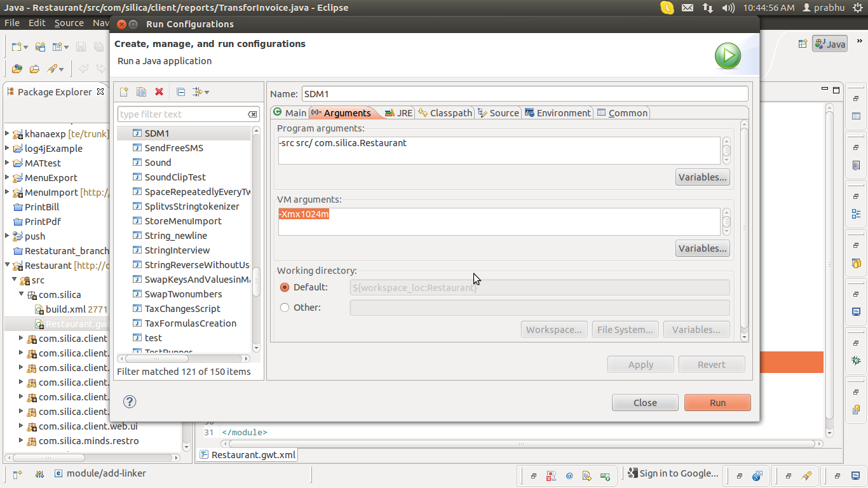Click Variables button under VM arguments
The width and height of the screenshot is (868, 488).
tap(702, 248)
